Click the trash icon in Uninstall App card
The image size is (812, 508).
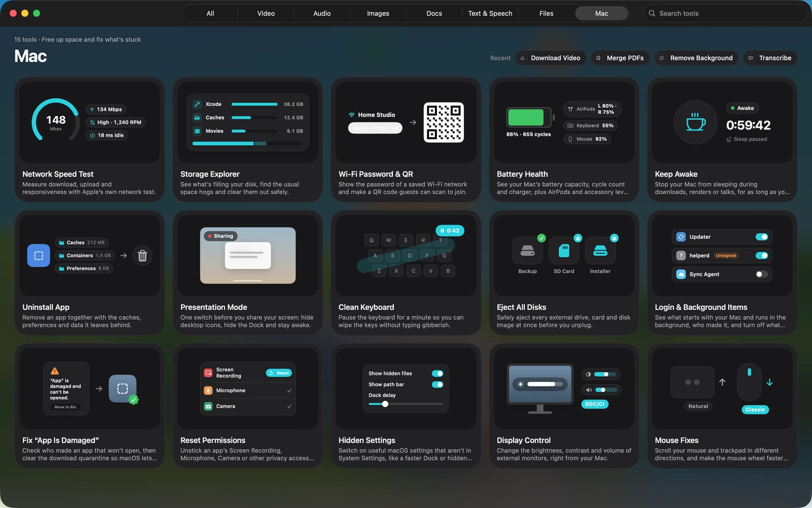point(143,256)
